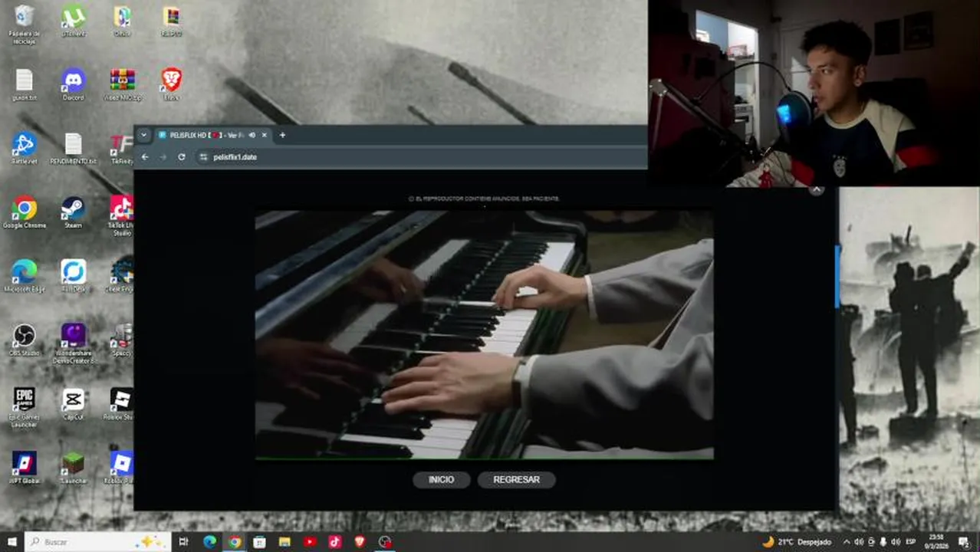
Task: Open the Windows Start menu
Action: coord(12,542)
